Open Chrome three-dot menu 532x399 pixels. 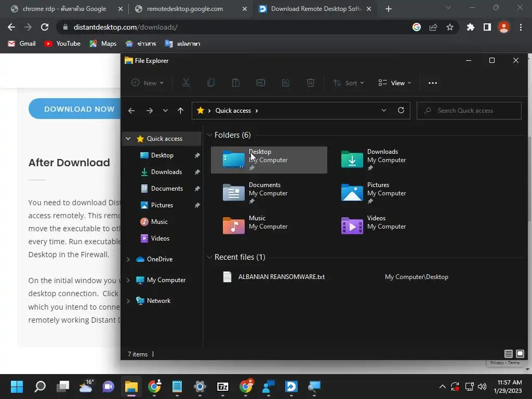[x=521, y=27]
